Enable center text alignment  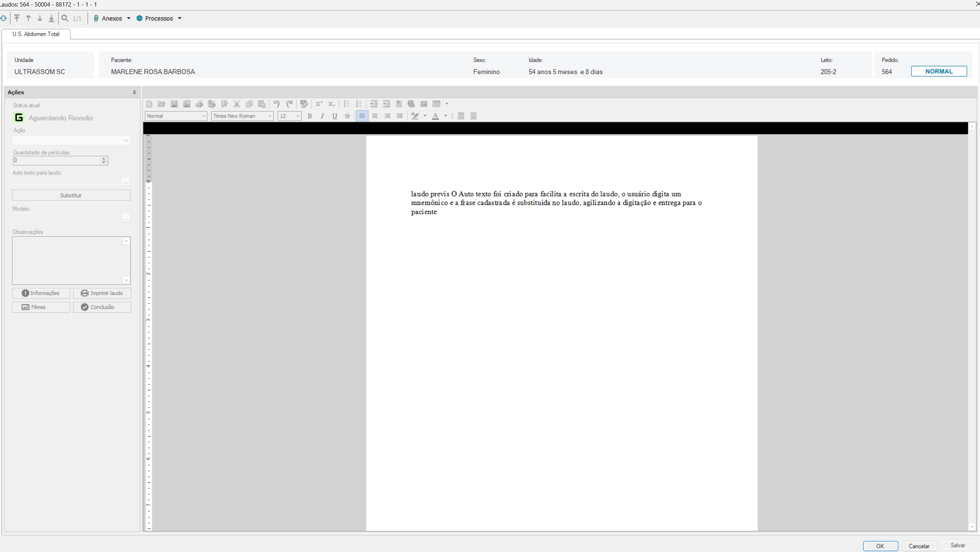(375, 116)
